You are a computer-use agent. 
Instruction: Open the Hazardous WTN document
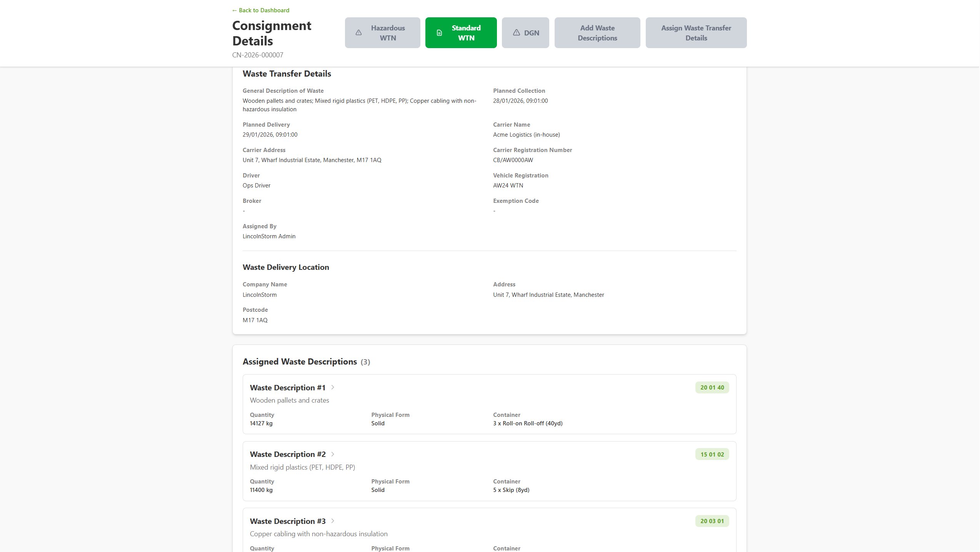point(382,33)
